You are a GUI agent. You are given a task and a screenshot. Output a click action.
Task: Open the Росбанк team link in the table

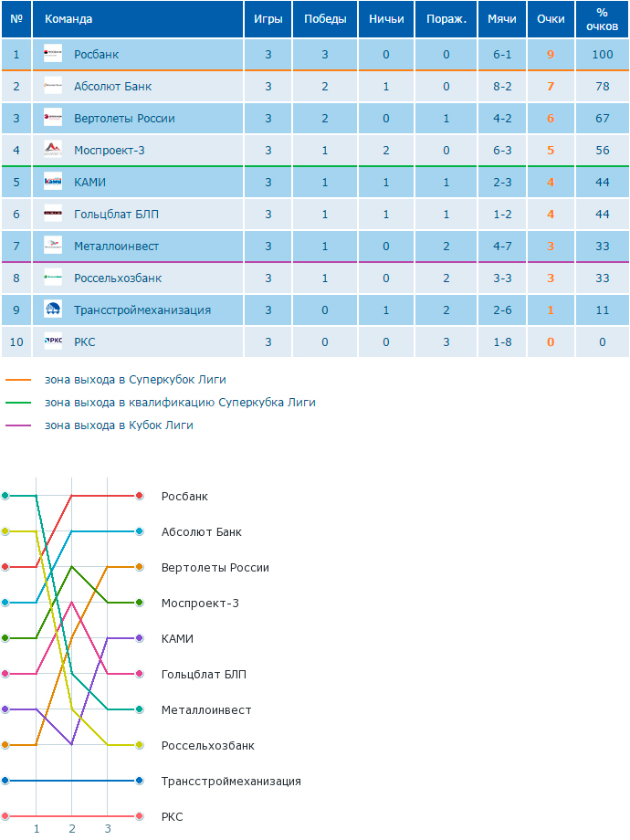[x=97, y=55]
